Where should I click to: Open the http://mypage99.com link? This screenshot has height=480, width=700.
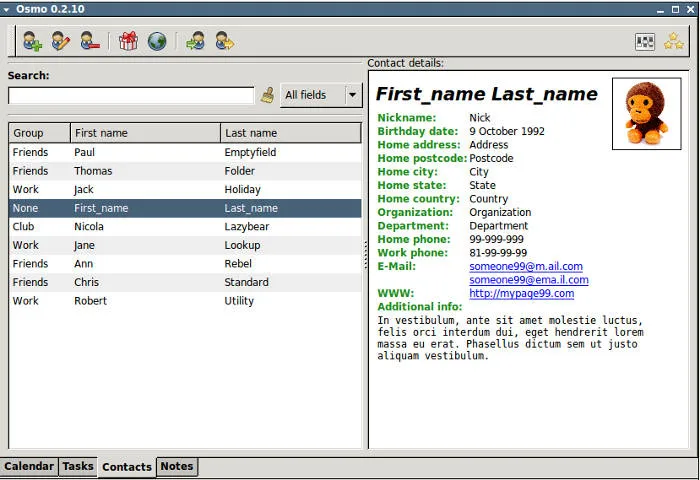[521, 293]
